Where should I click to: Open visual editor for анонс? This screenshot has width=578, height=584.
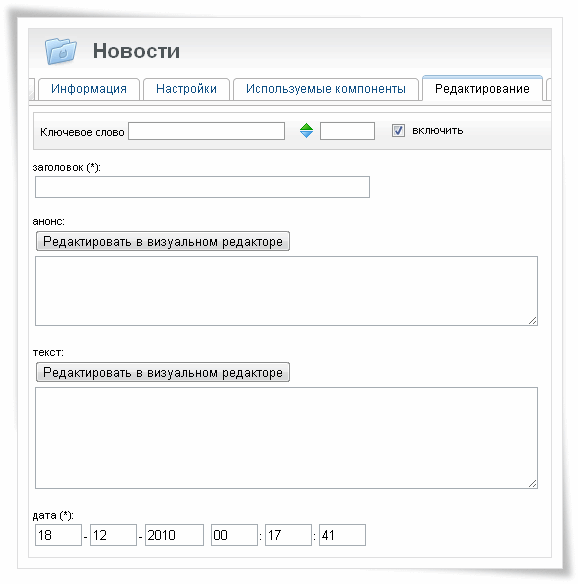tap(163, 241)
